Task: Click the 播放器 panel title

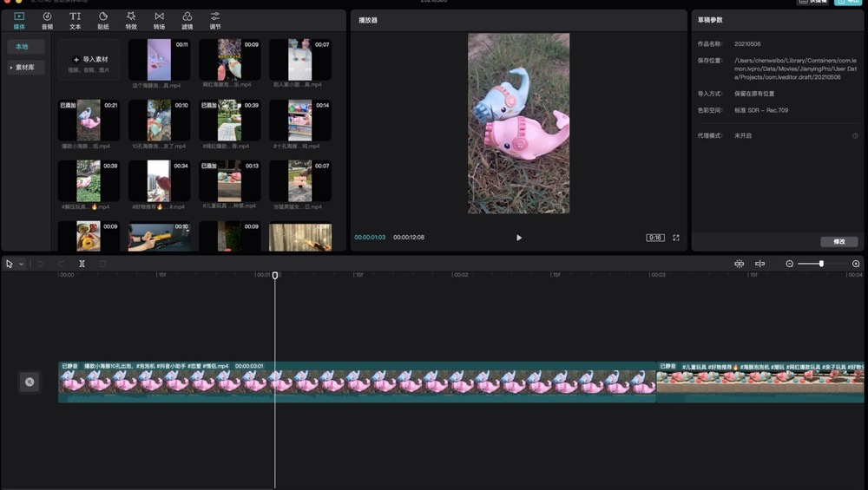Action: (x=367, y=20)
